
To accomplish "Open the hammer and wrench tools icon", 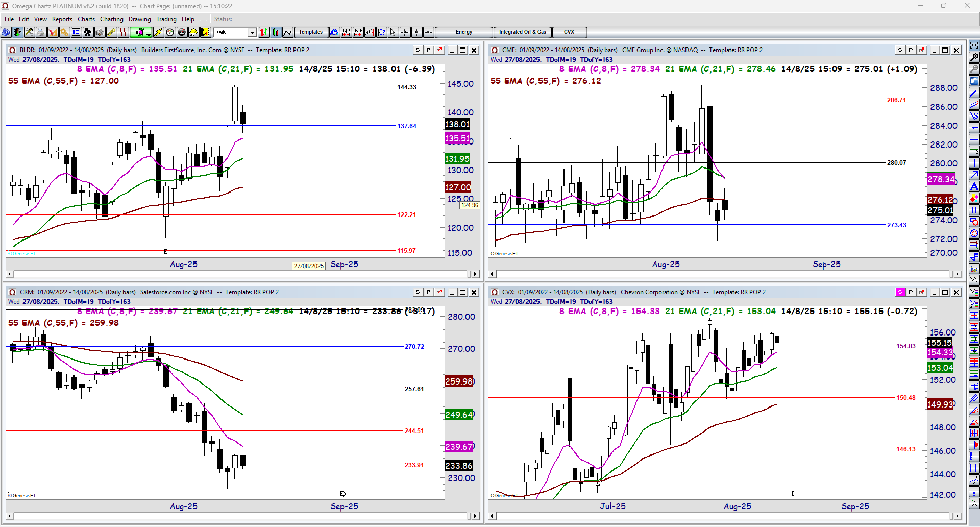I will pyautogui.click(x=29, y=32).
